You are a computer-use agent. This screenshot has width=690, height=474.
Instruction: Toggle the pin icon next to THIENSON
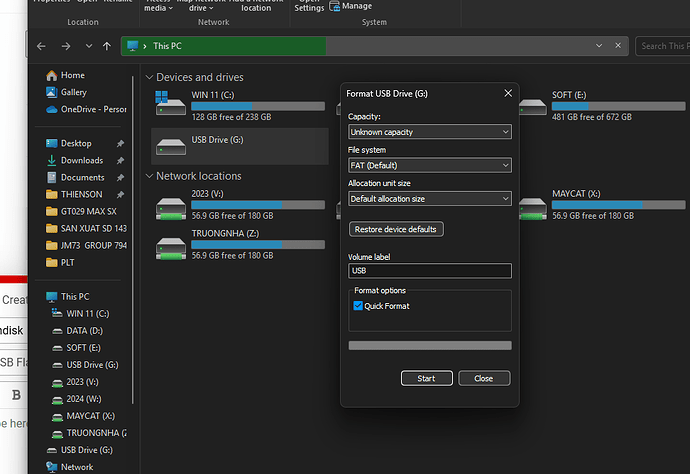(x=120, y=195)
